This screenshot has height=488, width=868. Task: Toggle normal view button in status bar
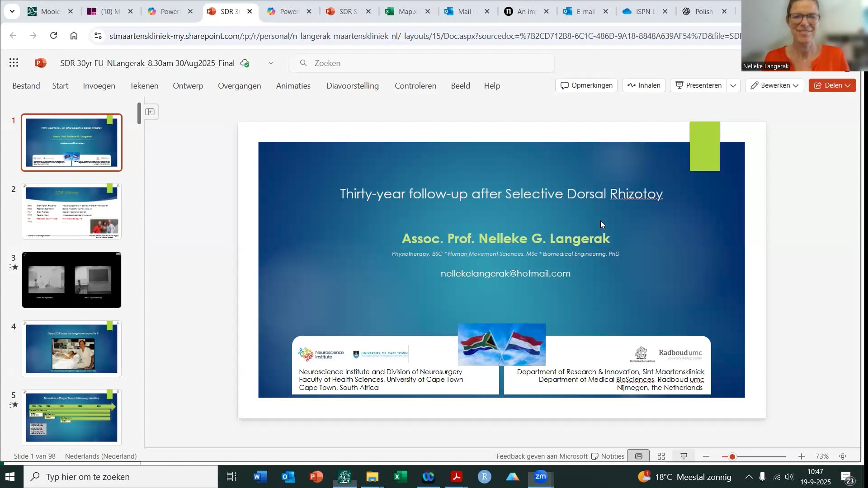pos(638,456)
